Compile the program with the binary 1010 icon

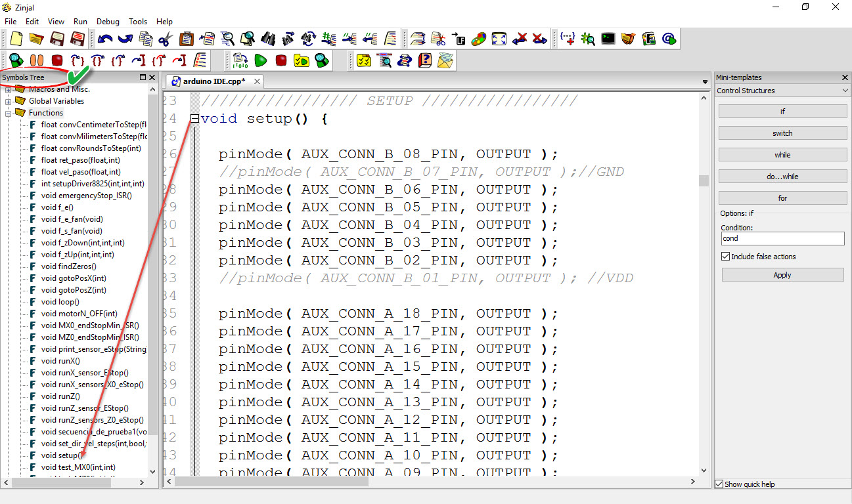tap(240, 60)
